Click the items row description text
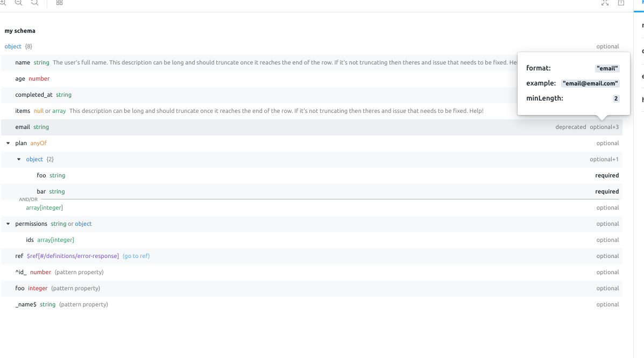 pos(277,111)
